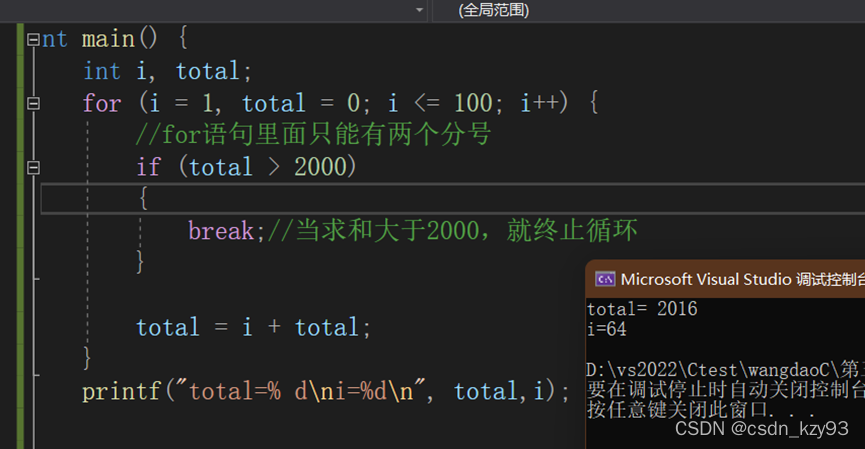Click 'i=64' console output line

[607, 329]
